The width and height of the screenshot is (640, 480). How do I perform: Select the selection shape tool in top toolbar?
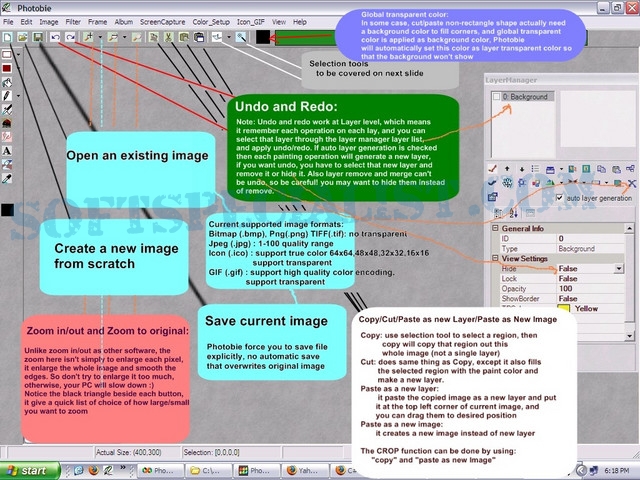[x=217, y=37]
